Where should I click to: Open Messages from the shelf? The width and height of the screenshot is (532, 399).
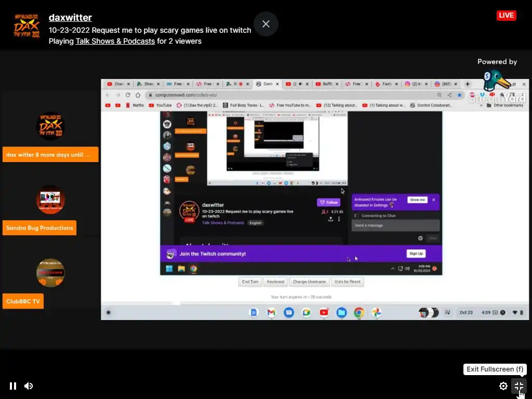(x=289, y=312)
